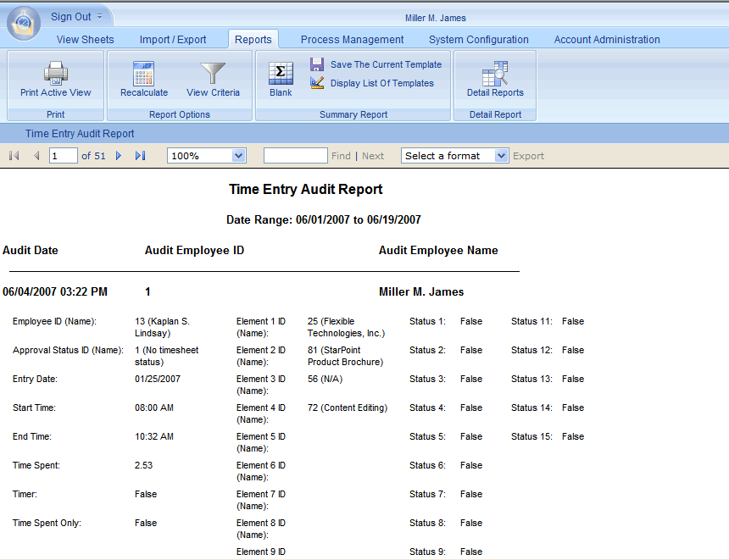Open the 100% zoom dropdown

pyautogui.click(x=238, y=156)
